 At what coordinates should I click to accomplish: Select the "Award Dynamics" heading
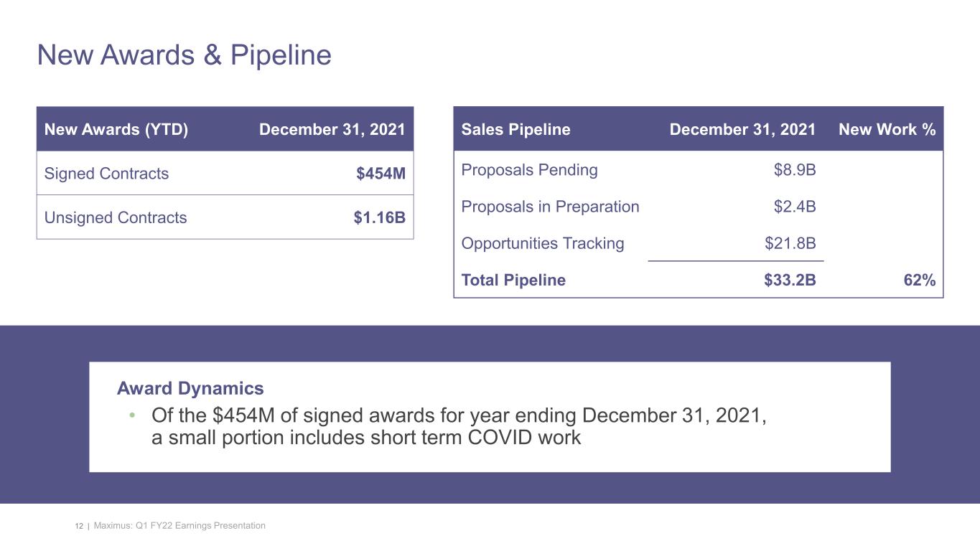coord(190,389)
